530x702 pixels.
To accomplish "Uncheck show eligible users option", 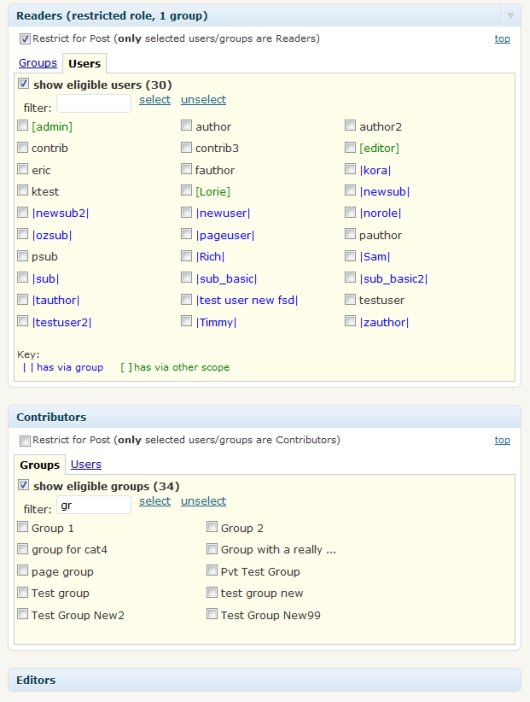I will click(23, 84).
